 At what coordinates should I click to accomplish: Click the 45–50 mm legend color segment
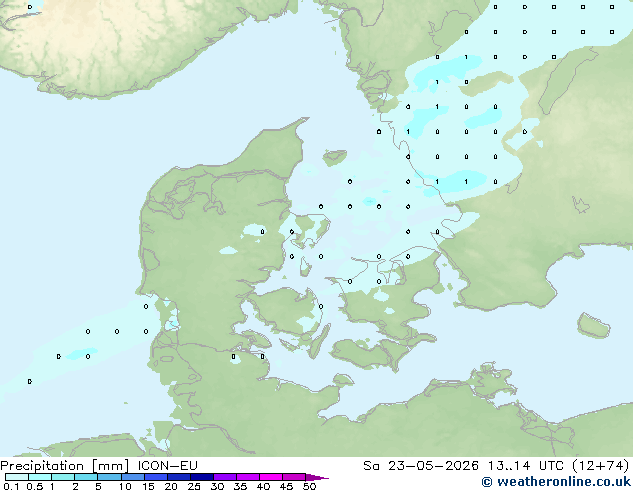[x=294, y=477]
